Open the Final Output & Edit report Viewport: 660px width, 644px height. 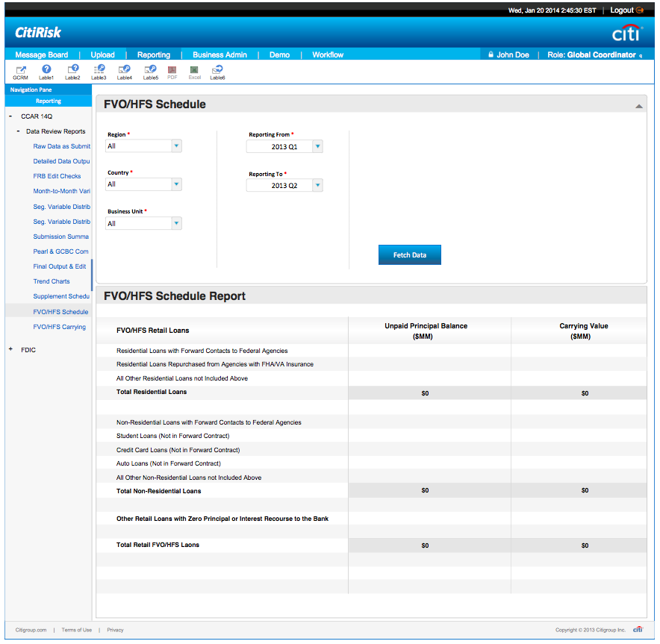[59, 266]
